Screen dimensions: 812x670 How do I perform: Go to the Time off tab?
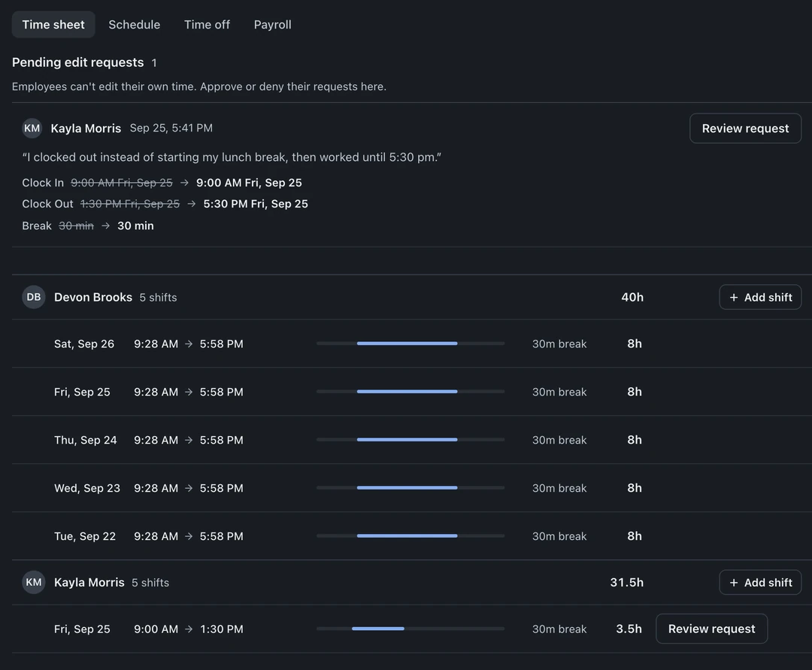[208, 24]
